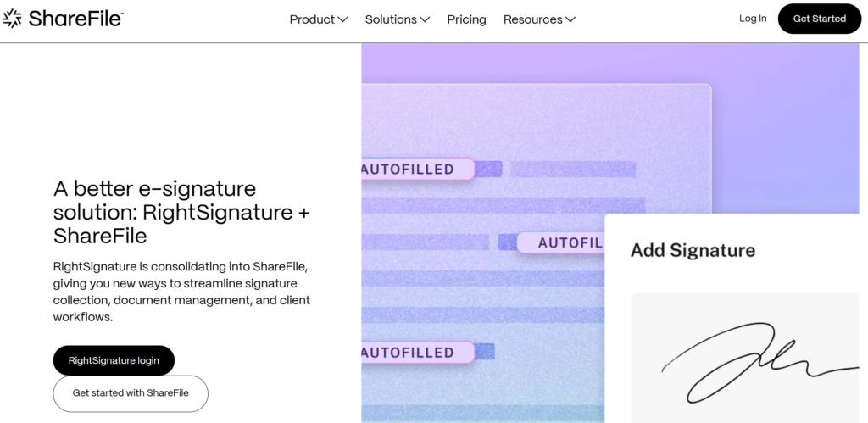This screenshot has width=868, height=423.
Task: Expand the Solutions dropdown chevron
Action: pyautogui.click(x=425, y=19)
